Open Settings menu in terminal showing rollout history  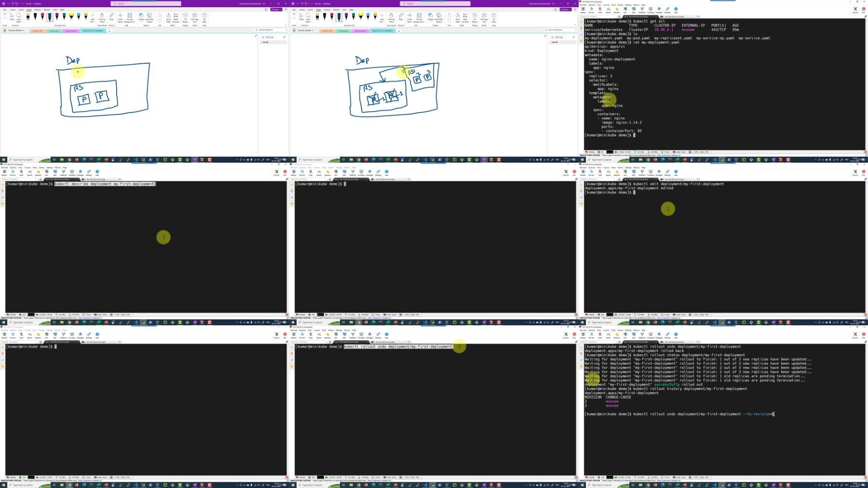point(628,330)
